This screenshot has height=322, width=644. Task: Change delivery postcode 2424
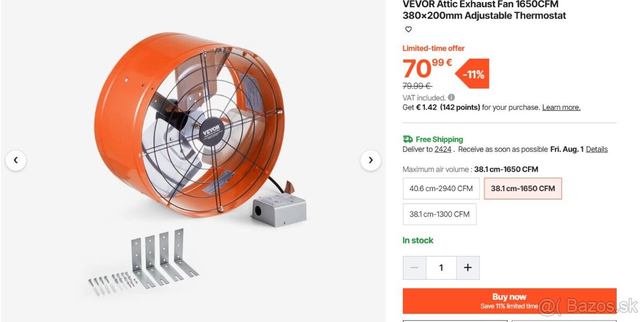click(443, 149)
